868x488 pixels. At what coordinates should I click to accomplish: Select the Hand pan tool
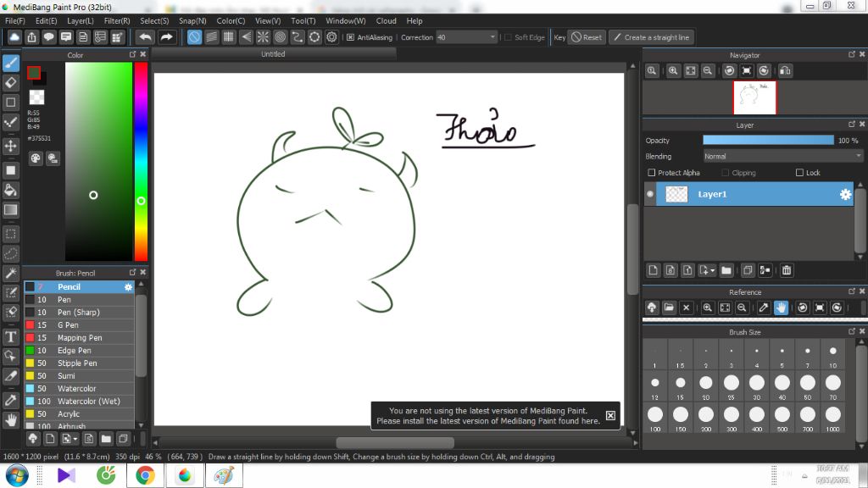tap(11, 419)
